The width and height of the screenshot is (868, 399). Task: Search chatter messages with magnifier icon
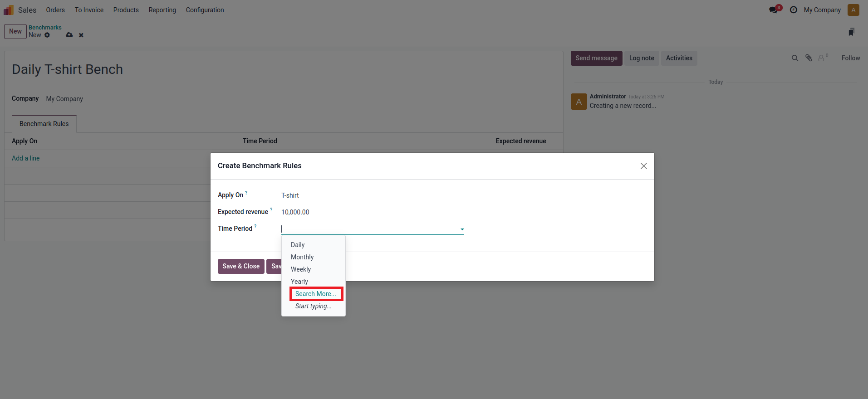pyautogui.click(x=795, y=58)
